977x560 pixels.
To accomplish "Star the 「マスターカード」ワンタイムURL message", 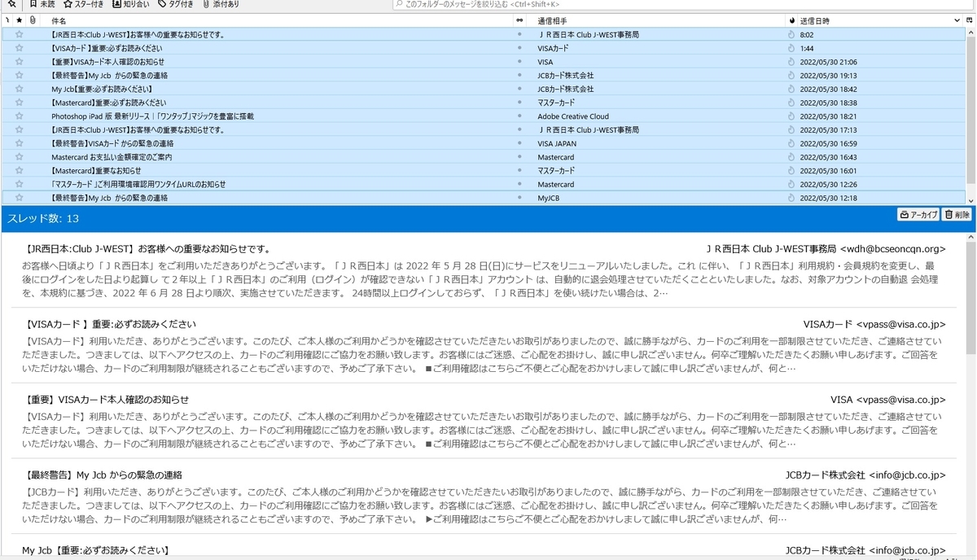I will [x=19, y=184].
